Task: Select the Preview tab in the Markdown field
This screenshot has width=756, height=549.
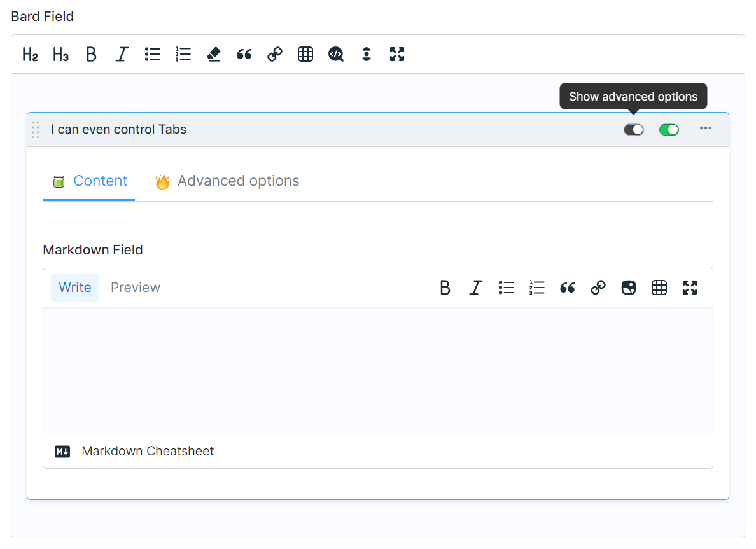Action: tap(135, 288)
